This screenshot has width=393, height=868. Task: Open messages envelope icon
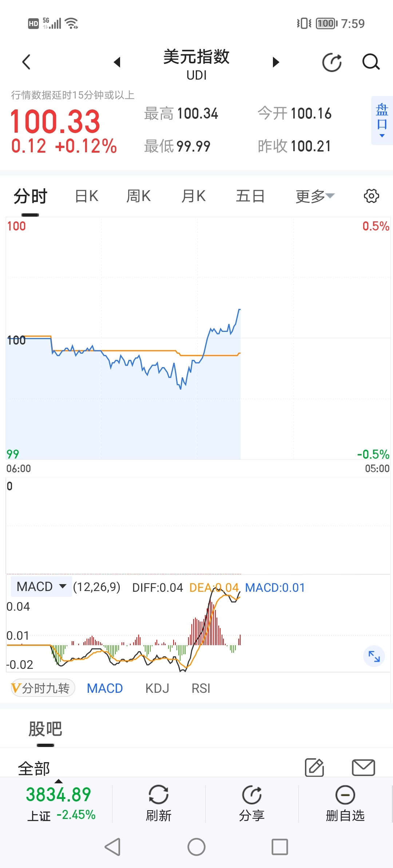click(x=364, y=767)
